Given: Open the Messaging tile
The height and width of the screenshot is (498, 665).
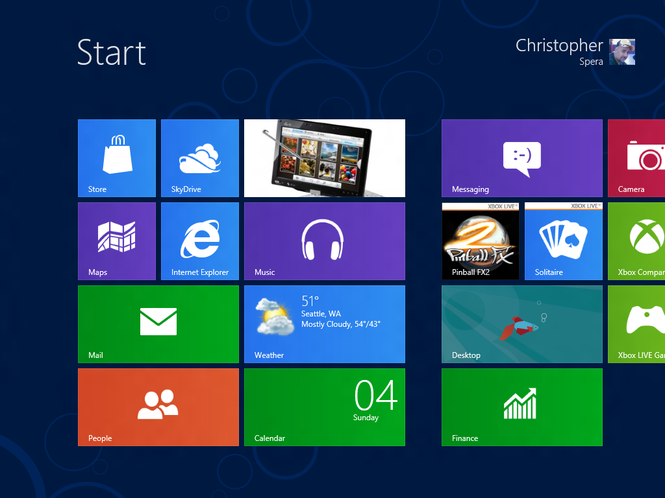Looking at the screenshot, I should point(522,158).
